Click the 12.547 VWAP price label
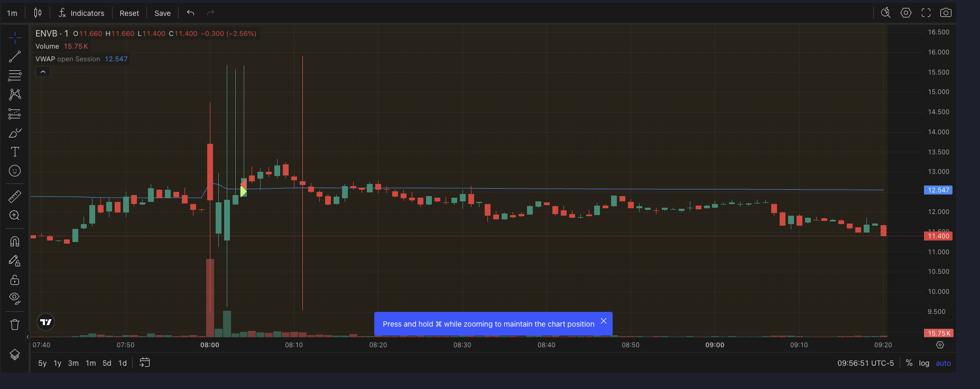 (x=938, y=190)
